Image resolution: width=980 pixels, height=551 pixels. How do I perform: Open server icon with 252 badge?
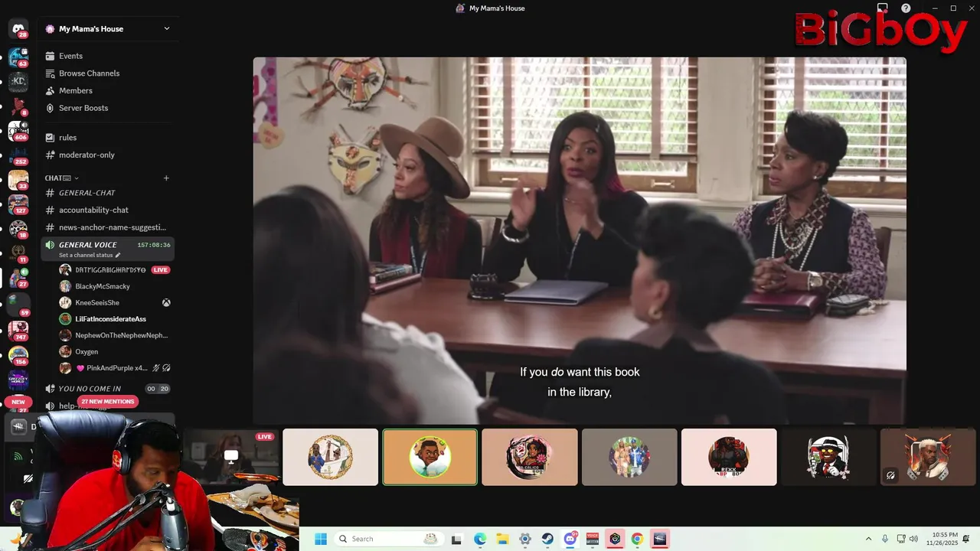coord(18,156)
